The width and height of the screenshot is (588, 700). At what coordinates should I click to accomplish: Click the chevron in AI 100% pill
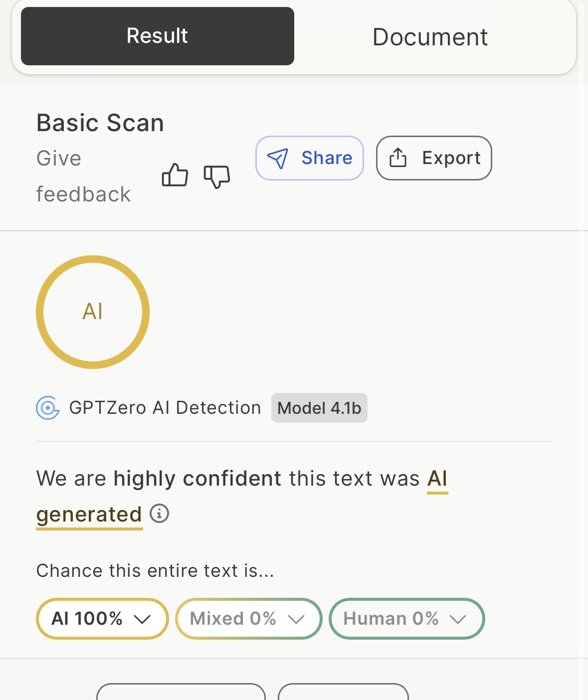(x=143, y=619)
